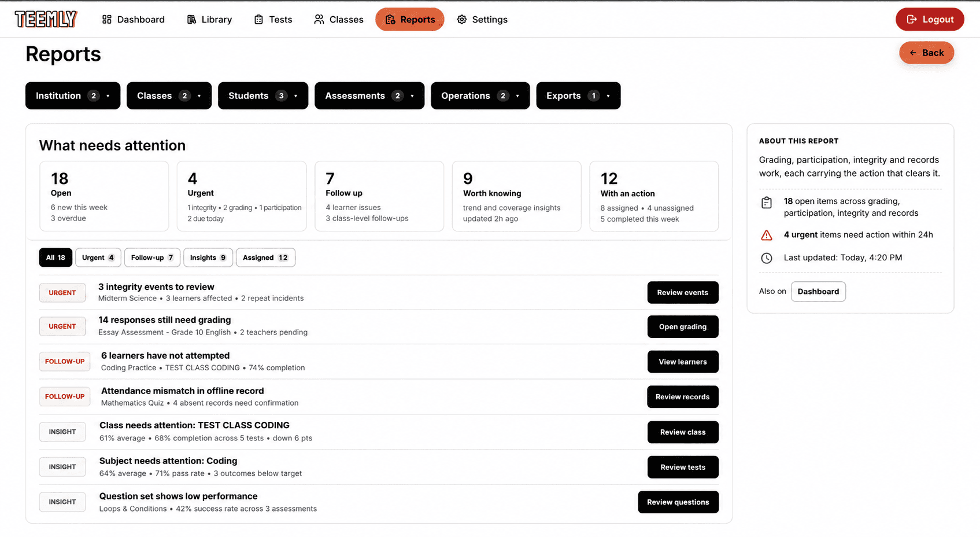Click the Tests clipboard icon
Viewport: 980px width, 537px height.
click(x=258, y=20)
